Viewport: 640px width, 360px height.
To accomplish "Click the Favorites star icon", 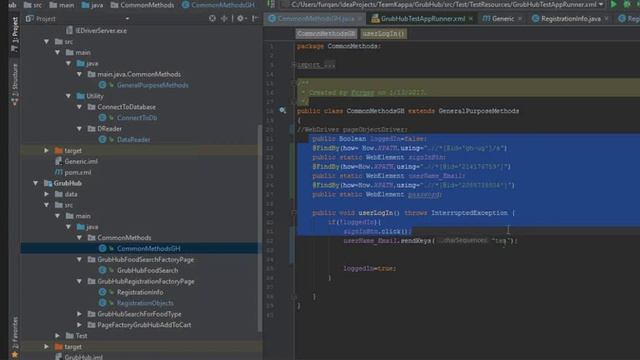I will (15, 355).
